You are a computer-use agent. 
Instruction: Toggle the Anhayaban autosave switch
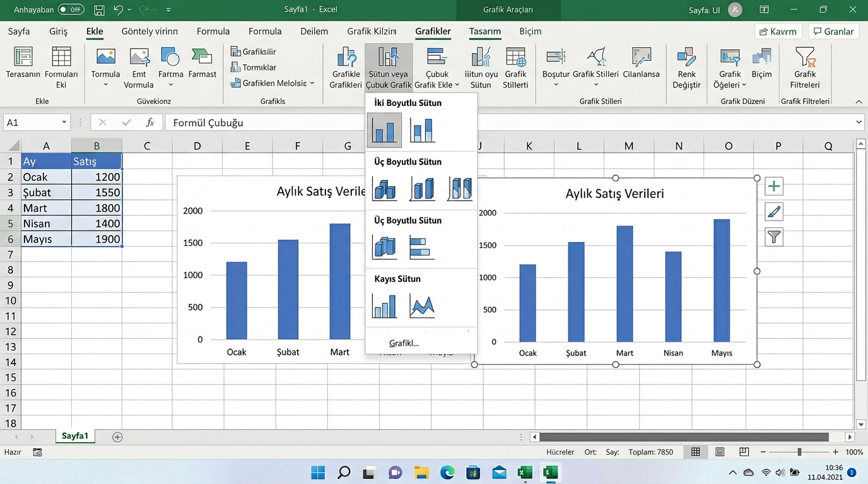71,9
